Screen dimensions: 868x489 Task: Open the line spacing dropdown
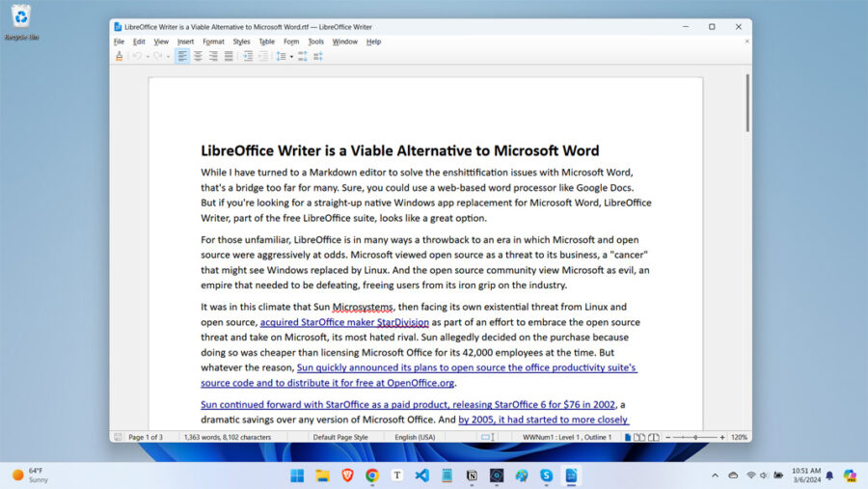[291, 56]
